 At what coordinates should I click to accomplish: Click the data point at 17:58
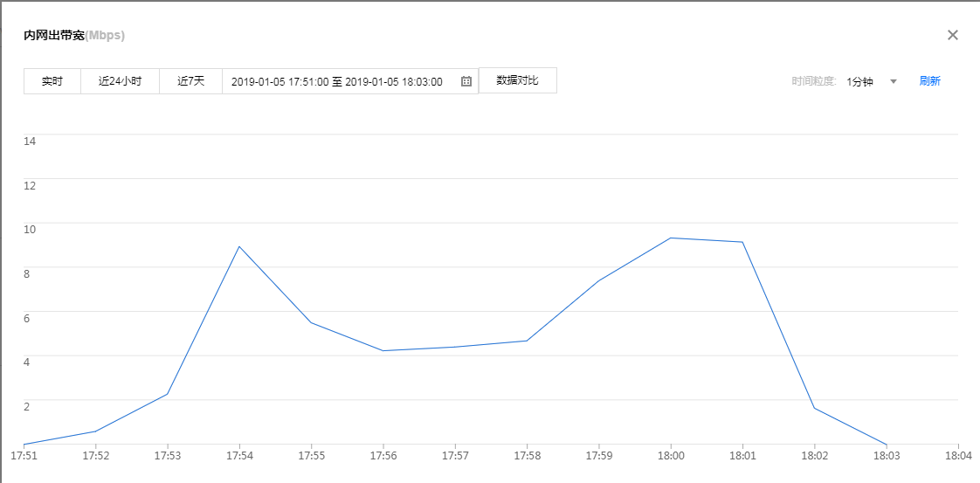pos(527,341)
